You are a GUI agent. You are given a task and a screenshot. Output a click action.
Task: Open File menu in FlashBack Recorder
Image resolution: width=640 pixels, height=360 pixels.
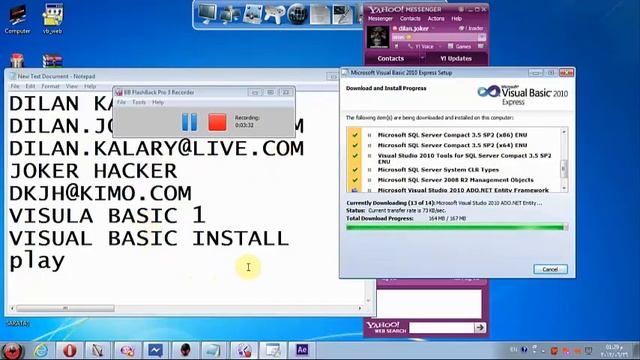click(x=121, y=102)
